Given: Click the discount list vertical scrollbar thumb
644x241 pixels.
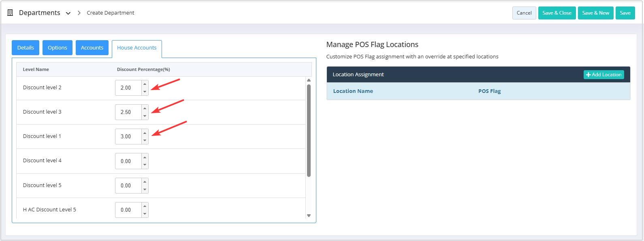Looking at the screenshot, I should (x=309, y=130).
